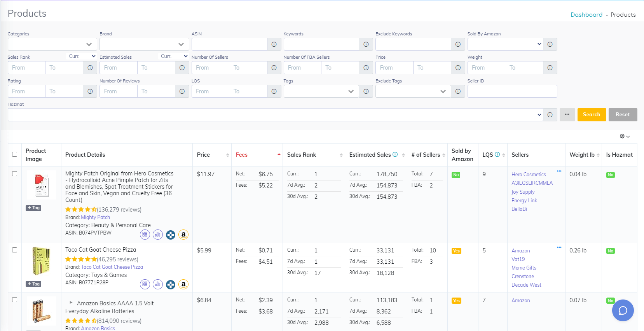
Task: Open the Sold By Amazon dropdown
Action: (x=505, y=44)
